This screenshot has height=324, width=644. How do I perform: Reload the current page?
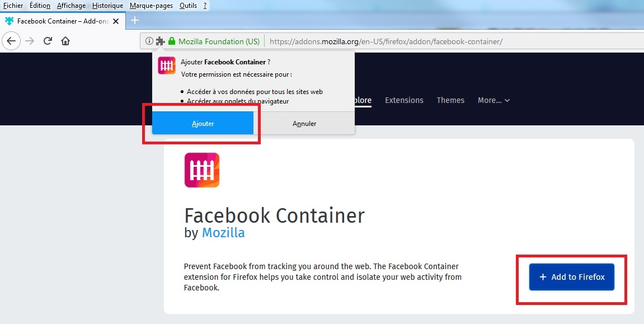coord(48,41)
